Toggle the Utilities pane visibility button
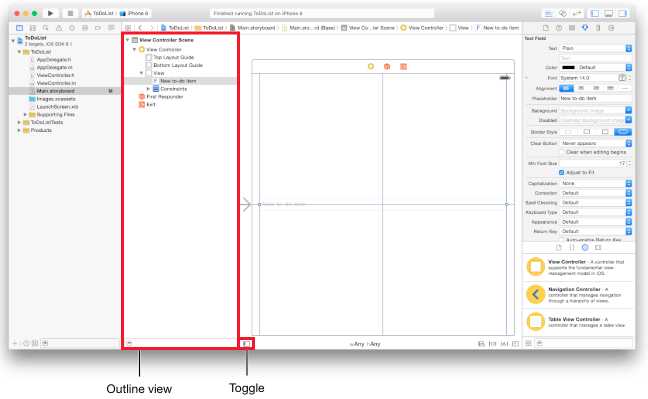Screen dimensions: 648x399 pyautogui.click(x=622, y=14)
